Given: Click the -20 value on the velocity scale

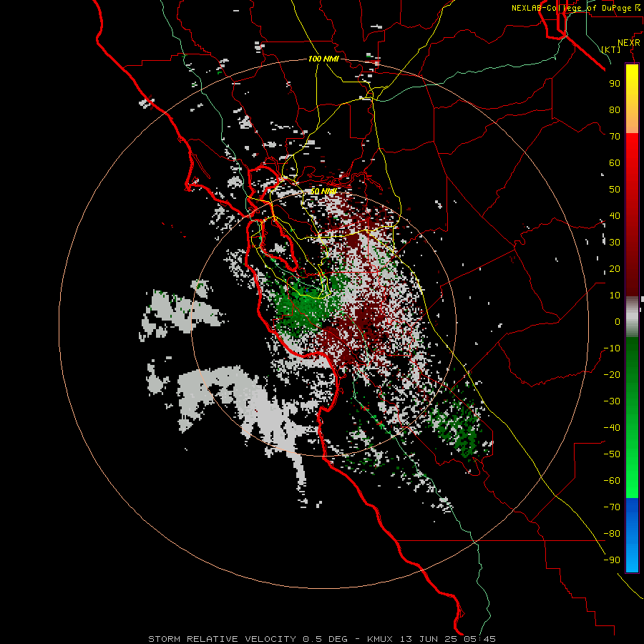Looking at the screenshot, I should 612,374.
